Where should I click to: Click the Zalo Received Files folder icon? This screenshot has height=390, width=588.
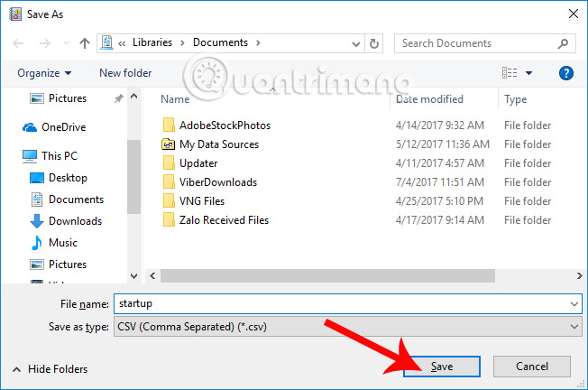pos(169,220)
